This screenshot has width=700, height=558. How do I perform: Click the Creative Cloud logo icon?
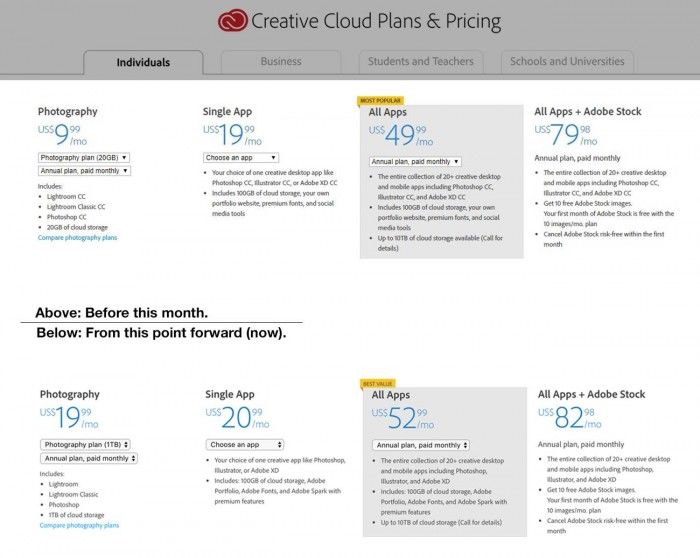pos(232,21)
